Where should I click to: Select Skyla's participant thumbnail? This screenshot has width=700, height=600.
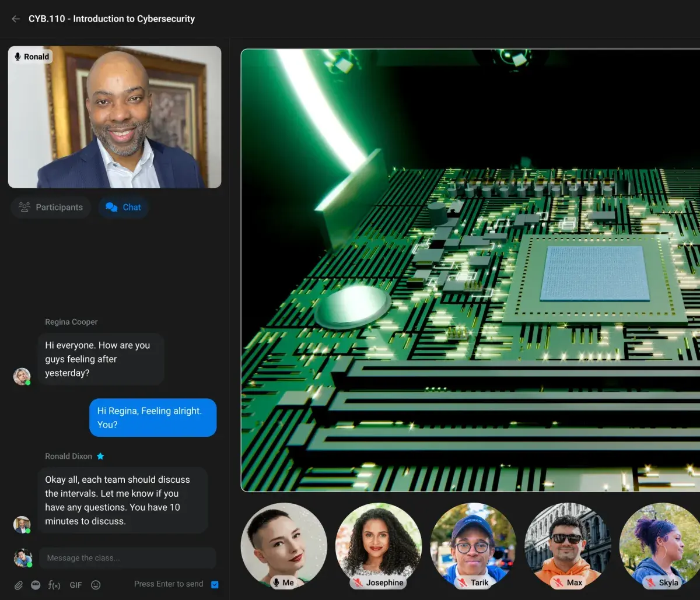click(x=660, y=546)
